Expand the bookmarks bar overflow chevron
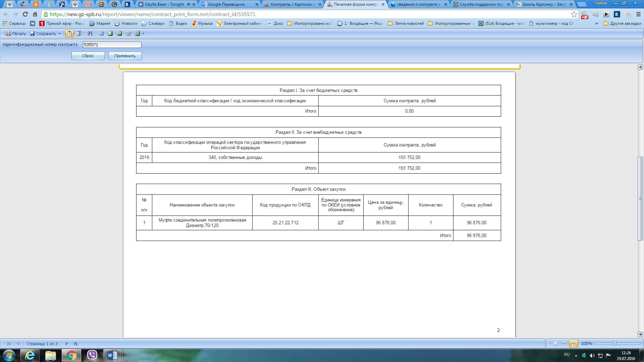Viewport: 644px width, 362px height. 596,23
